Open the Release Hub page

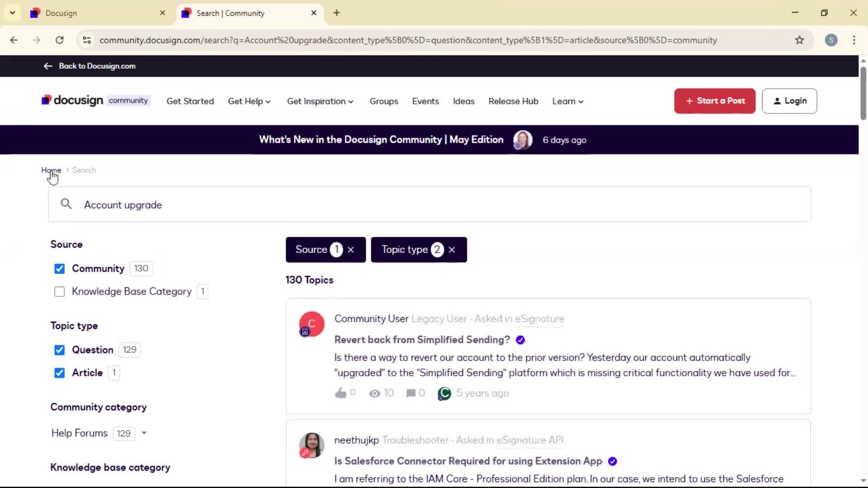pos(514,101)
